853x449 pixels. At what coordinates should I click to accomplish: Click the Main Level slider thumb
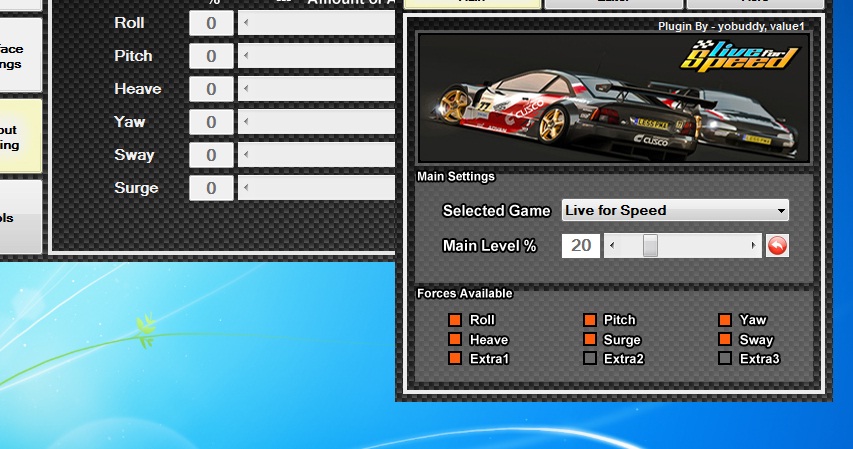(650, 246)
